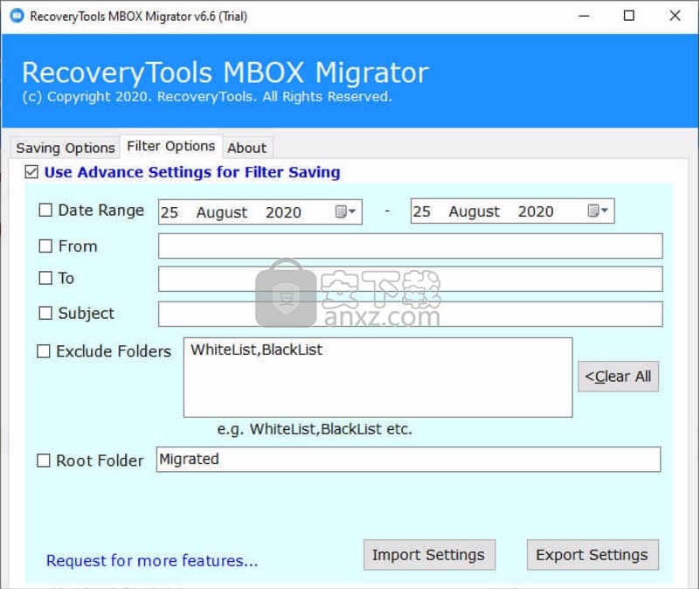
Task: Focus the From text field
Action: 410,246
